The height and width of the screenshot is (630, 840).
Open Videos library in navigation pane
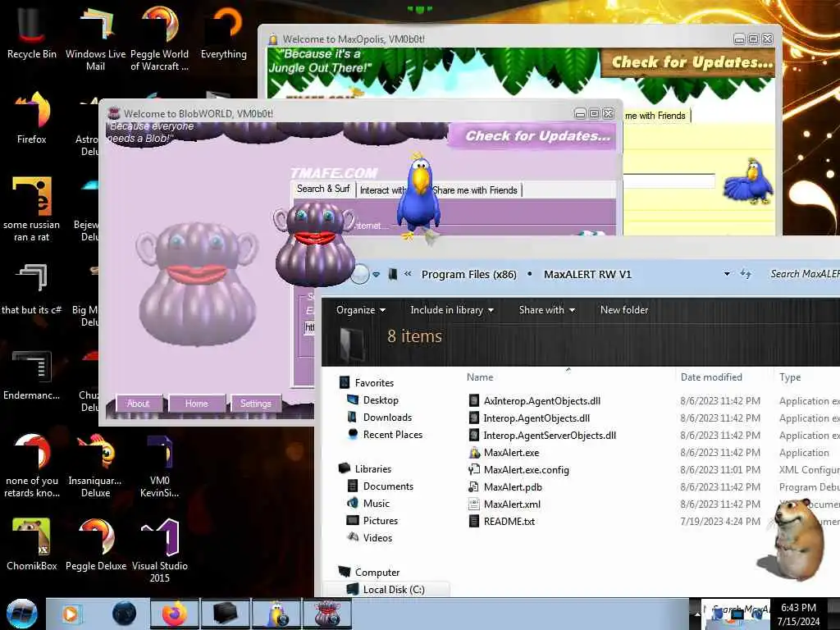pos(377,537)
